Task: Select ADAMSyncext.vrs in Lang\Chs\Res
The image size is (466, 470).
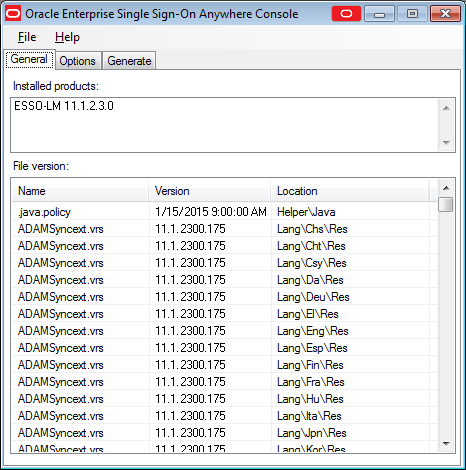Action: pos(224,229)
